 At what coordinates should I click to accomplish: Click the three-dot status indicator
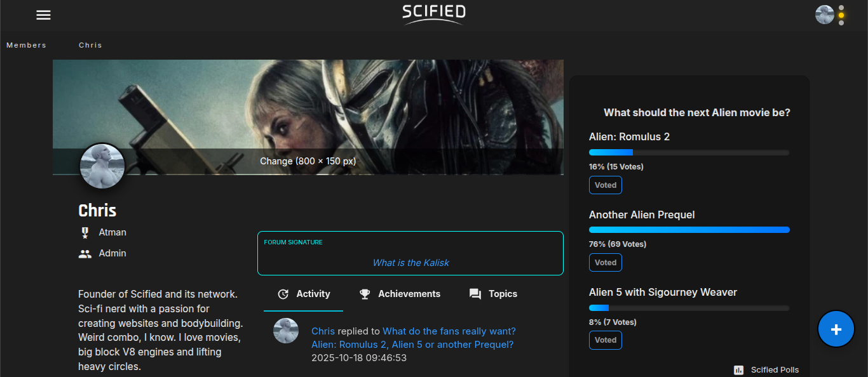(x=841, y=15)
